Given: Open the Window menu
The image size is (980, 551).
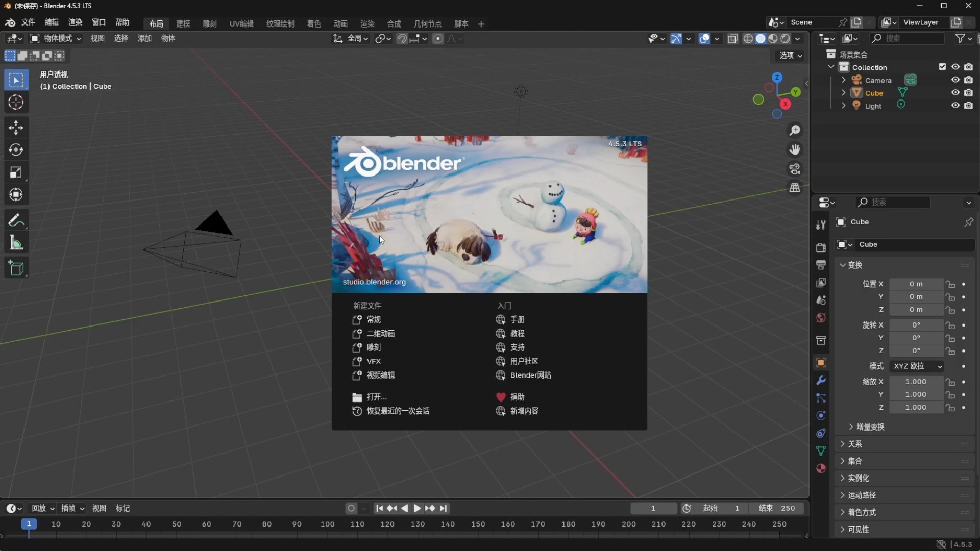Looking at the screenshot, I should coord(99,22).
